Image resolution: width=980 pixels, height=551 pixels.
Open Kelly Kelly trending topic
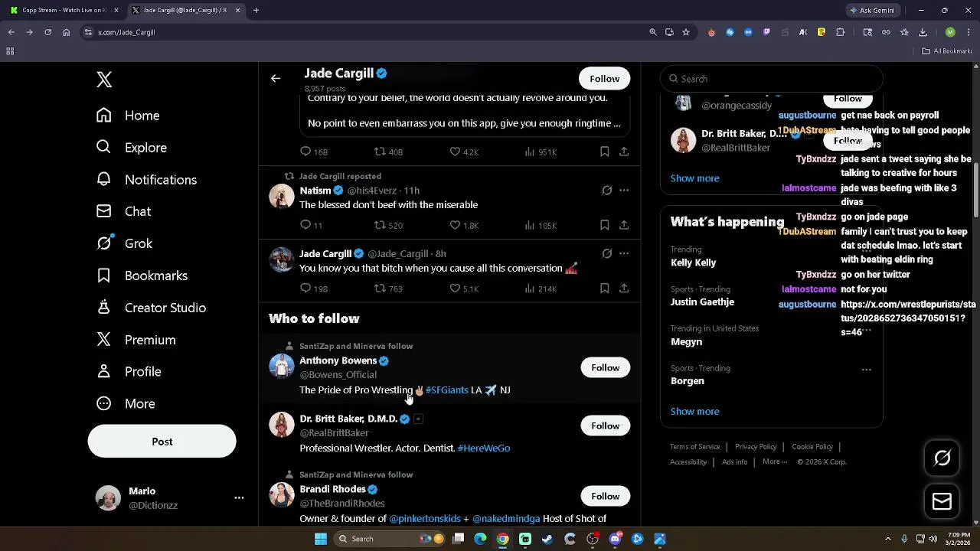[694, 262]
